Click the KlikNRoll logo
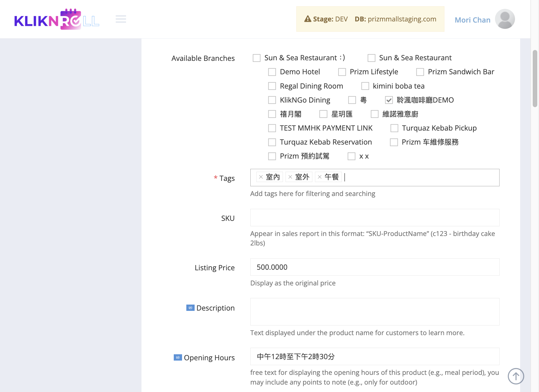 click(57, 19)
